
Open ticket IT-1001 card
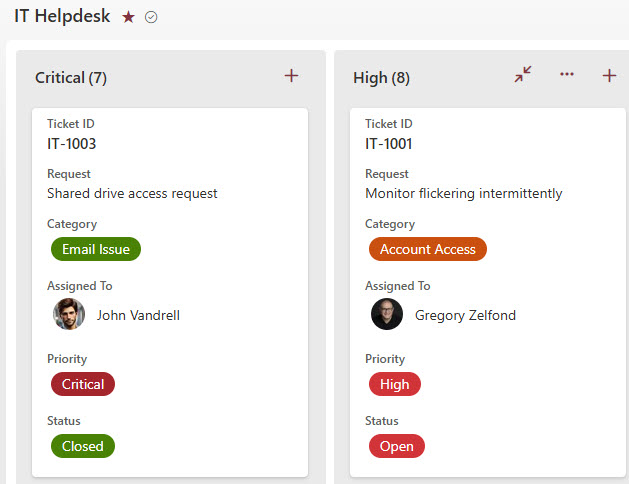point(488,292)
